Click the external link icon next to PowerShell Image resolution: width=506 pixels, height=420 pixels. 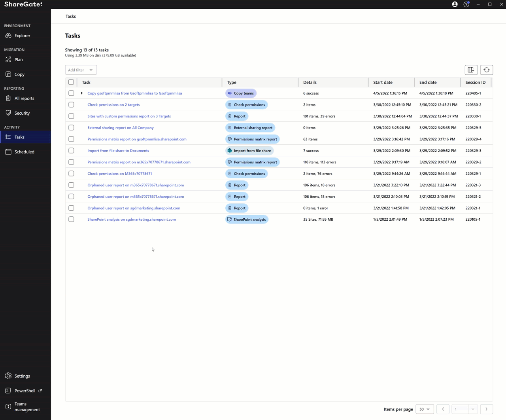[40, 391]
